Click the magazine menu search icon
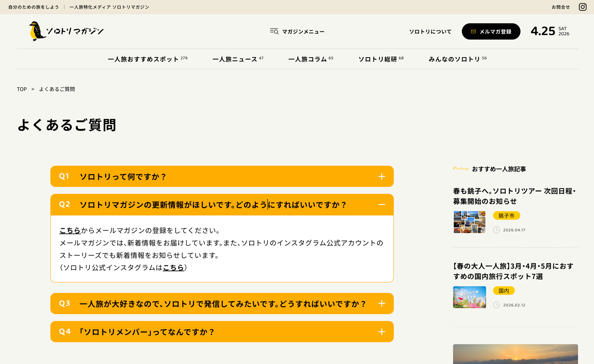This screenshot has width=594, height=364. (274, 31)
